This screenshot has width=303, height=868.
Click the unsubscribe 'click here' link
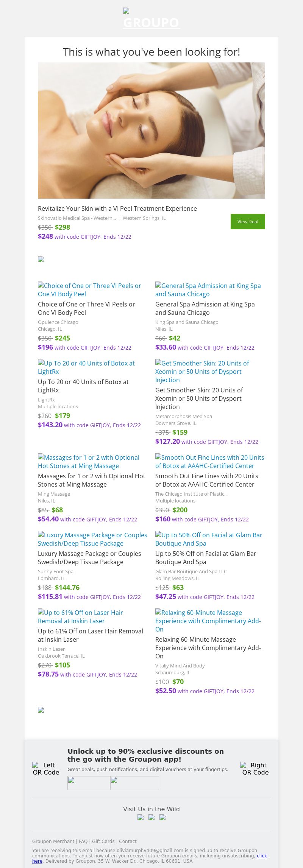click(262, 856)
